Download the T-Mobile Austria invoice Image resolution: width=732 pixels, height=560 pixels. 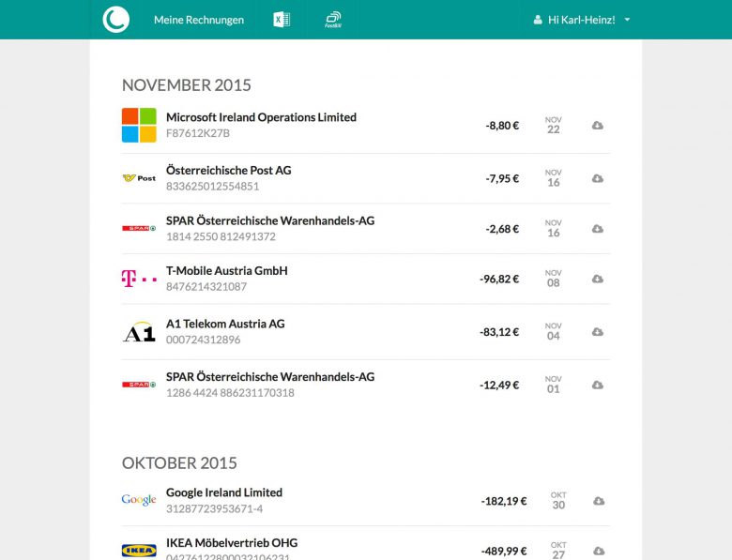(x=598, y=279)
